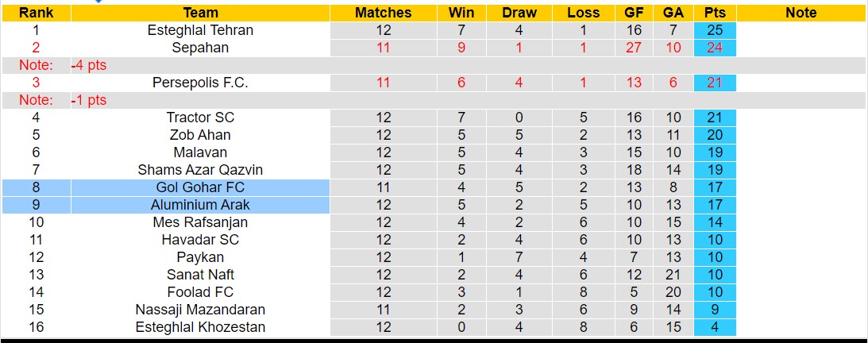Select the Sepahan team name
Image resolution: width=868 pixels, height=343 pixels.
pos(200,48)
